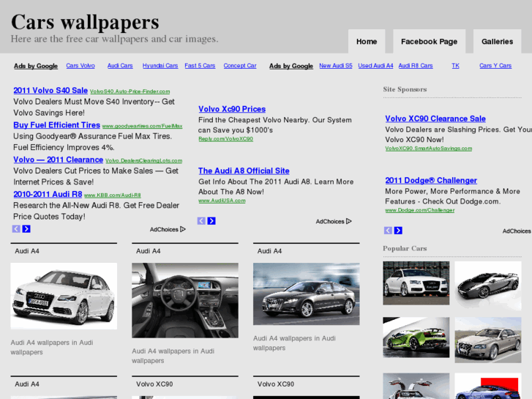Open the Volvo XC90 Clearance Sale ad
Screen dimensions: 532x399
(435, 119)
